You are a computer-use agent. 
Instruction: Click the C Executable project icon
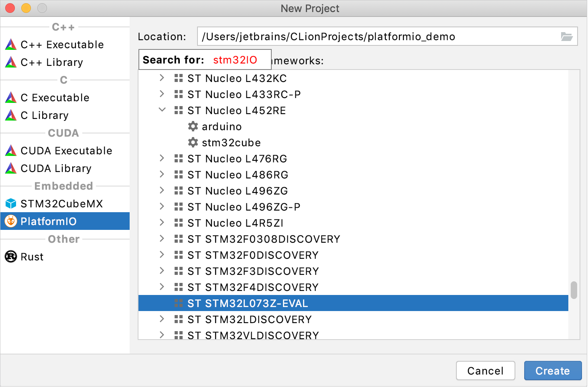pos(11,97)
